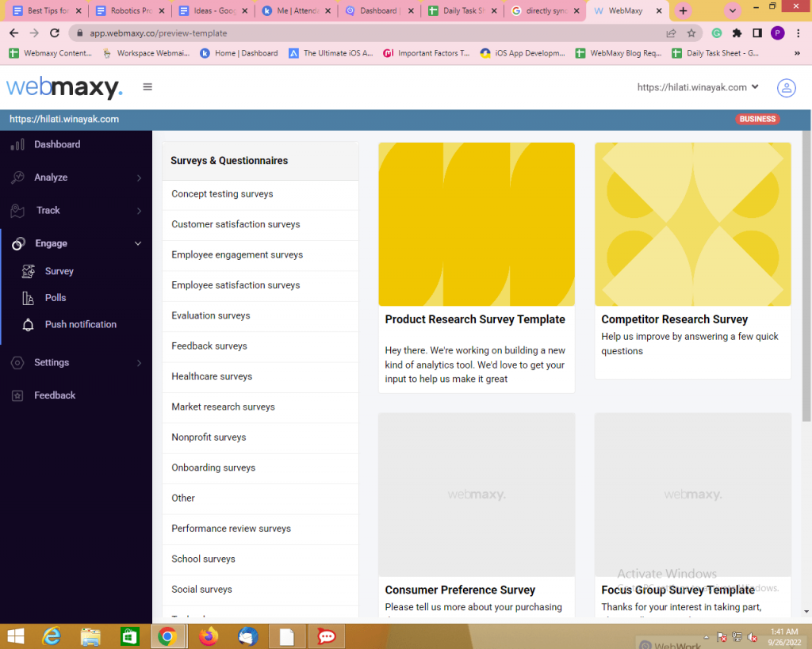Open the Product Research Survey Template thumbnail
Image resolution: width=812 pixels, height=649 pixels.
click(x=477, y=224)
